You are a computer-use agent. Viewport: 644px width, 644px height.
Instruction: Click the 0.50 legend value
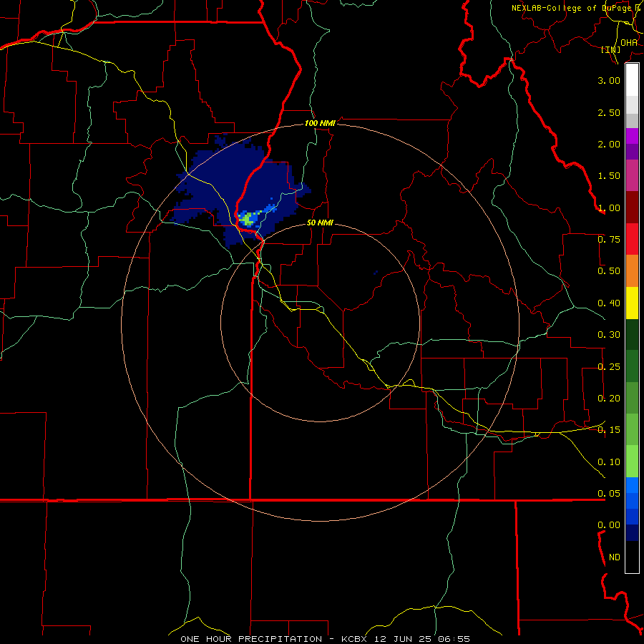point(609,271)
